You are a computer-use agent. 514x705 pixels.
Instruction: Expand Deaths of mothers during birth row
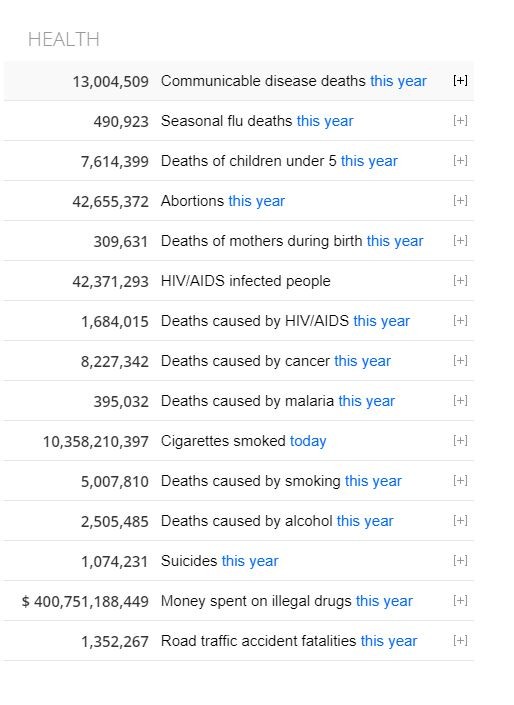click(460, 241)
